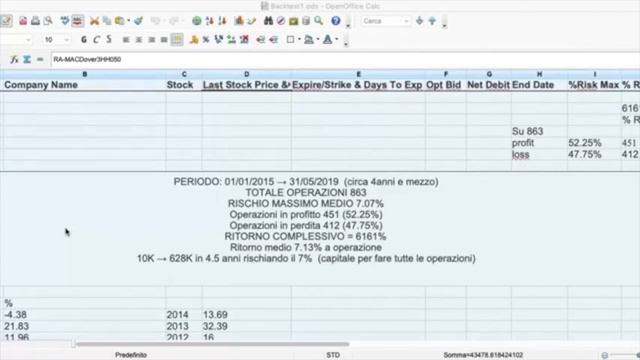Click the Paste clipboard icon
The image size is (640, 360).
[x=120, y=21]
